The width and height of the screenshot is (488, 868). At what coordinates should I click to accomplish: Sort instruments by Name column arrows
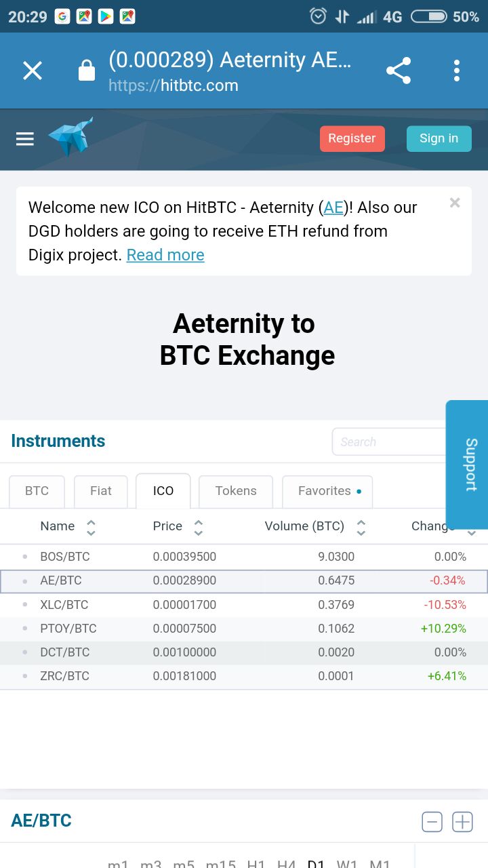(x=91, y=527)
